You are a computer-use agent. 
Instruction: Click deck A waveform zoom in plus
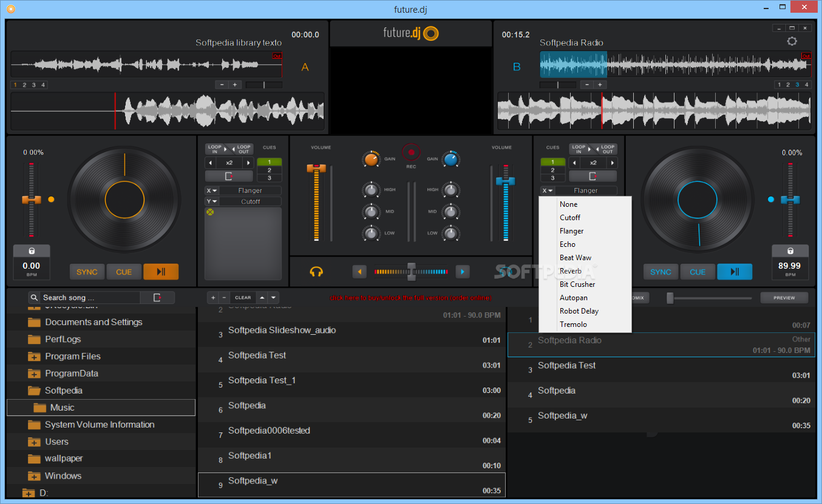235,85
